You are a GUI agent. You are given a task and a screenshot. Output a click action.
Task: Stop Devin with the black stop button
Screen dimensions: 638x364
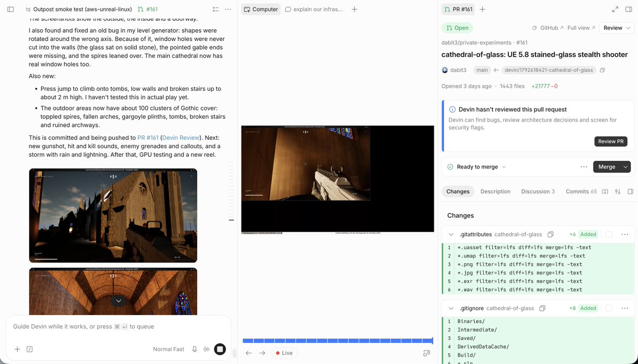click(x=220, y=349)
